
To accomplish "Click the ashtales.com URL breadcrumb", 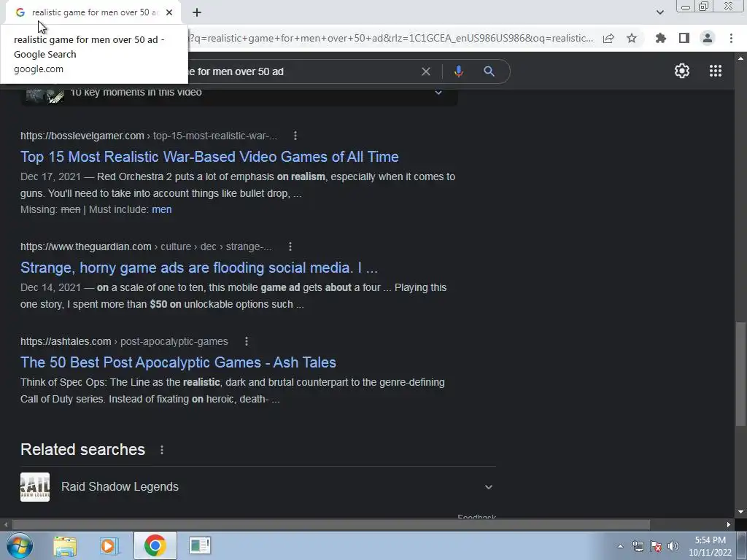I will click(x=124, y=341).
